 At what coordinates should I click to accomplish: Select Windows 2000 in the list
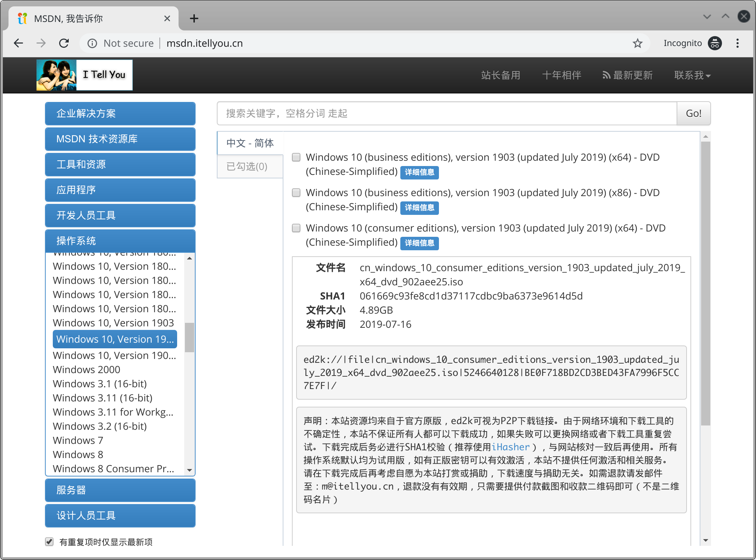click(86, 370)
